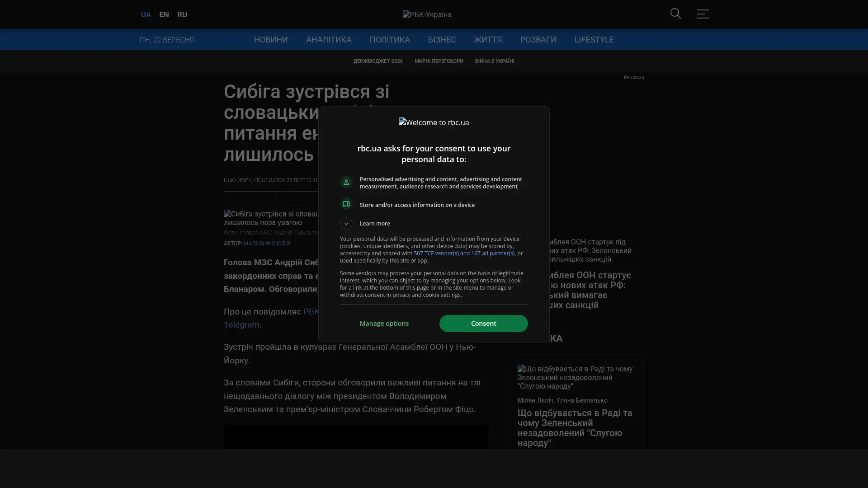This screenshot has height=488, width=868.
Task: Open the search magnifier icon
Action: tap(675, 14)
